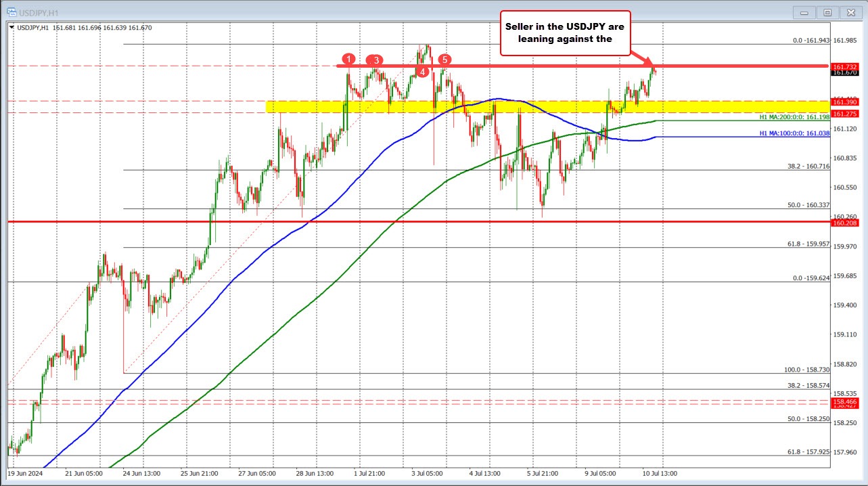This screenshot has height=486, width=868.
Task: Click the 0.0 - 159.624 Fibonacci label
Action: [811, 278]
